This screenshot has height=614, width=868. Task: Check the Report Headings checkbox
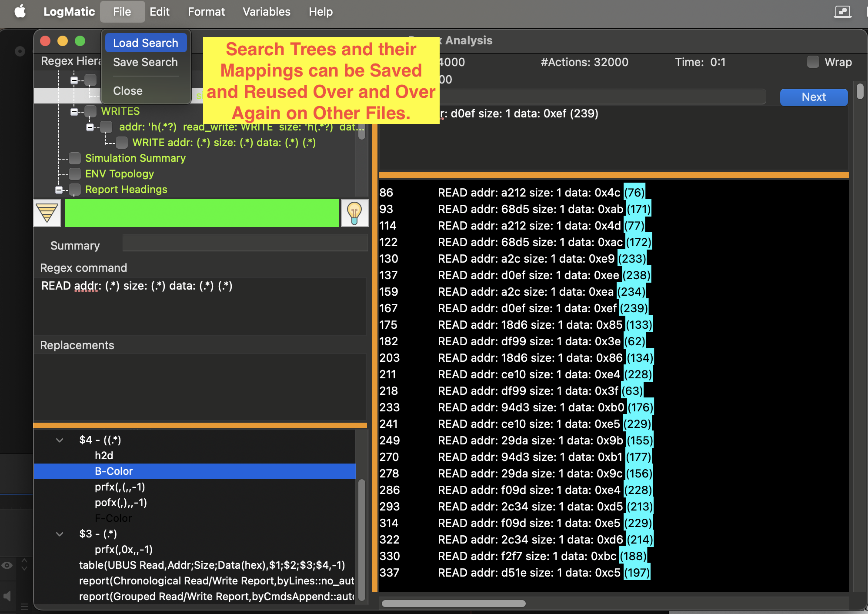[x=75, y=190]
